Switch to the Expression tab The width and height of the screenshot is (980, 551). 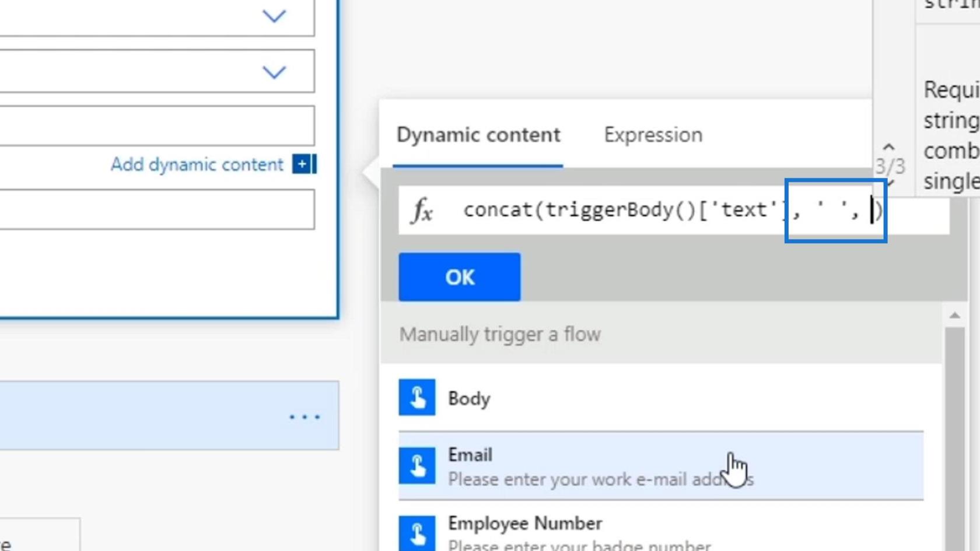653,135
